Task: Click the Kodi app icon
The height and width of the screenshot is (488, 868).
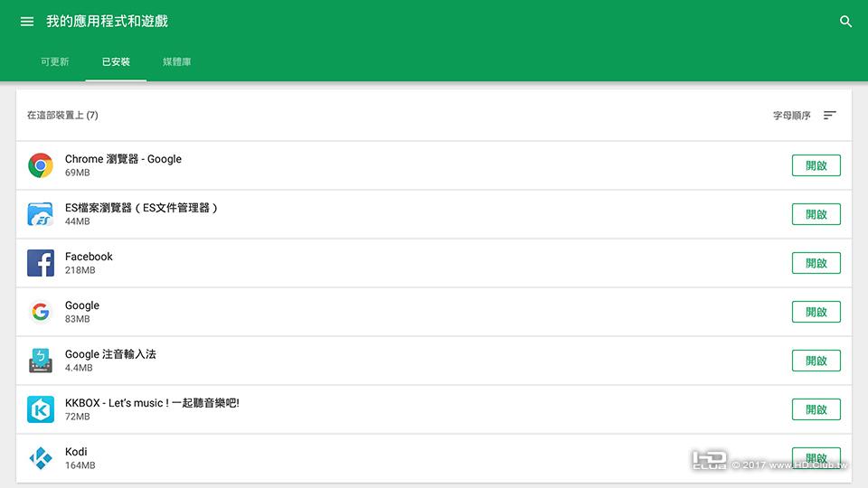Action: pyautogui.click(x=41, y=458)
